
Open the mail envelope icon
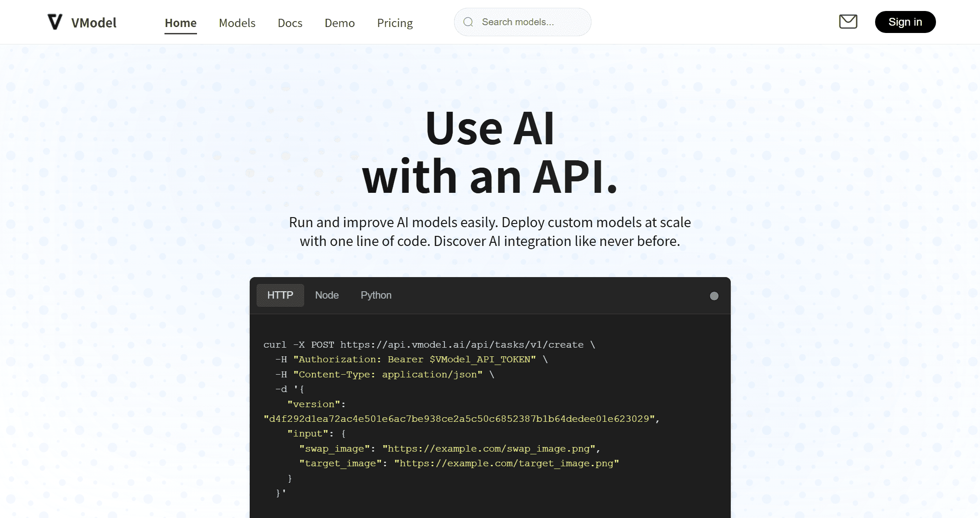tap(848, 22)
